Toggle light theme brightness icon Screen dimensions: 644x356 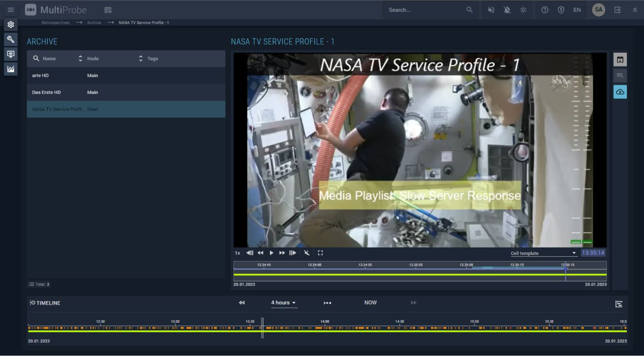pos(523,10)
